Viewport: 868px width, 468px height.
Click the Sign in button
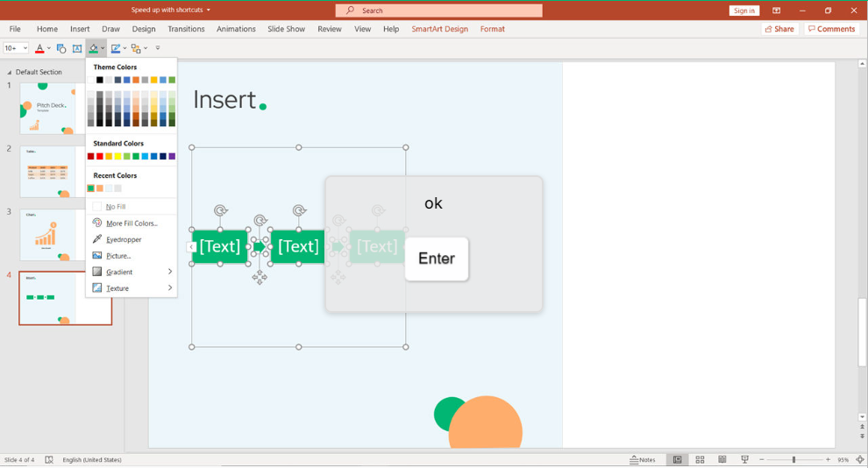coord(744,11)
